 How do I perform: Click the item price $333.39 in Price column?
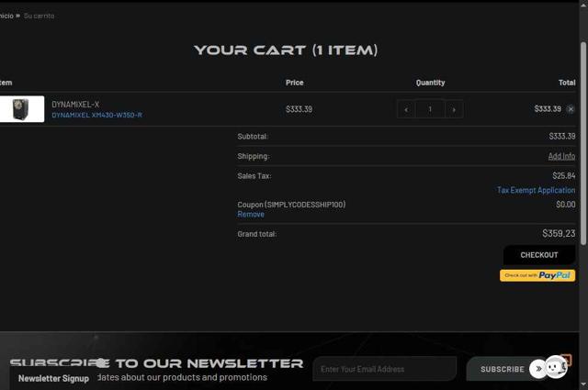(299, 109)
